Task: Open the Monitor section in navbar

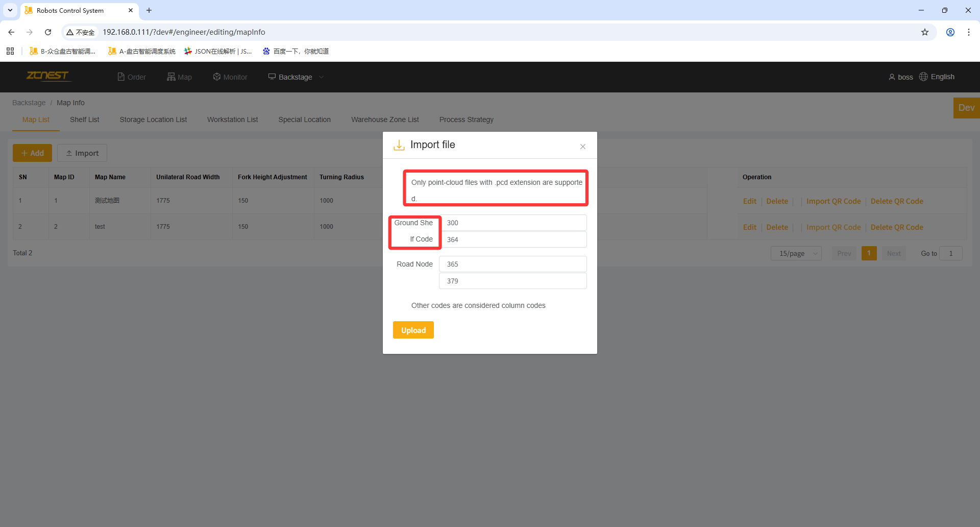Action: (230, 77)
